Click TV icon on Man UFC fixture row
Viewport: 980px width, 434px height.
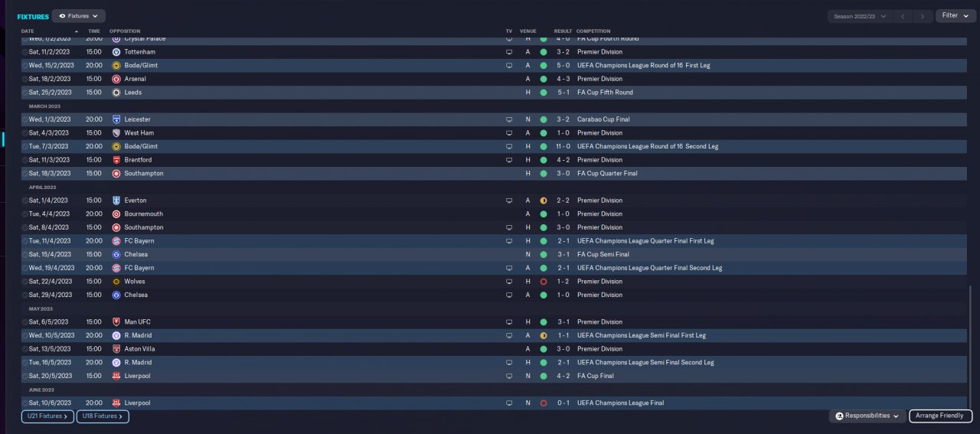click(509, 322)
